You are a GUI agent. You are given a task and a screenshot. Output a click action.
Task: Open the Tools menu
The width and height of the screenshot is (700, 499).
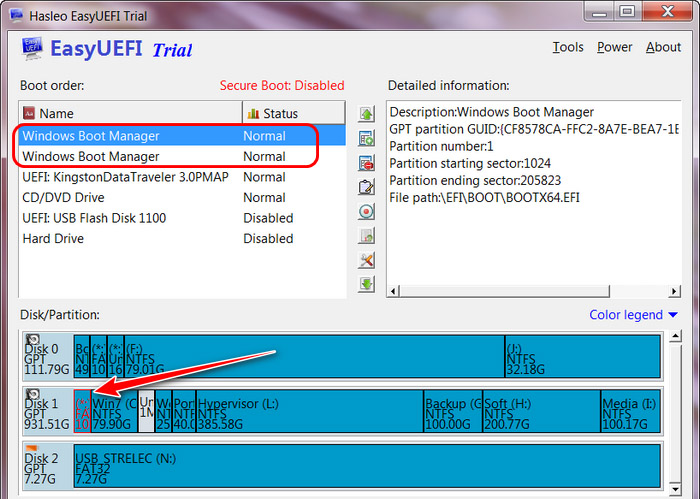point(568,47)
